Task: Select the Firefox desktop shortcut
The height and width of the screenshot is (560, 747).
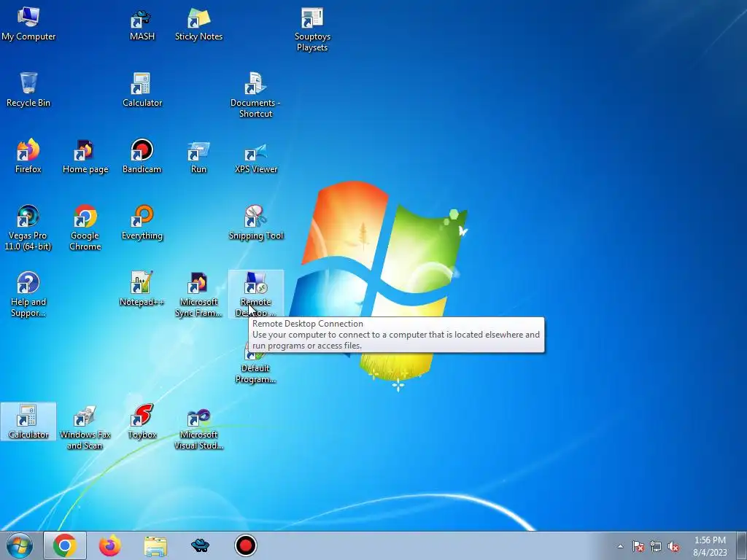Action: click(28, 156)
